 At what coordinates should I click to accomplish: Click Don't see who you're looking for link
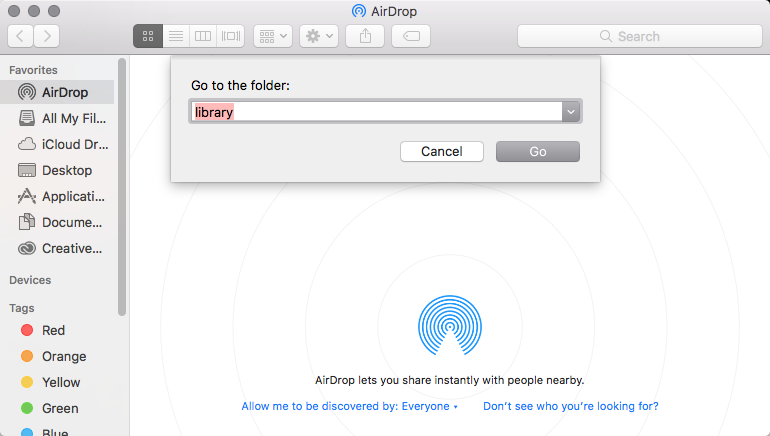[571, 407]
